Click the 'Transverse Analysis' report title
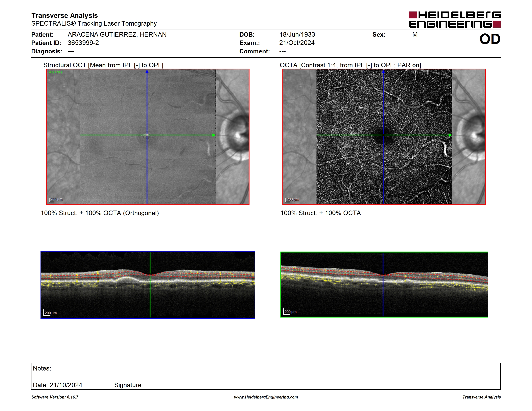The image size is (532, 411). tap(64, 16)
